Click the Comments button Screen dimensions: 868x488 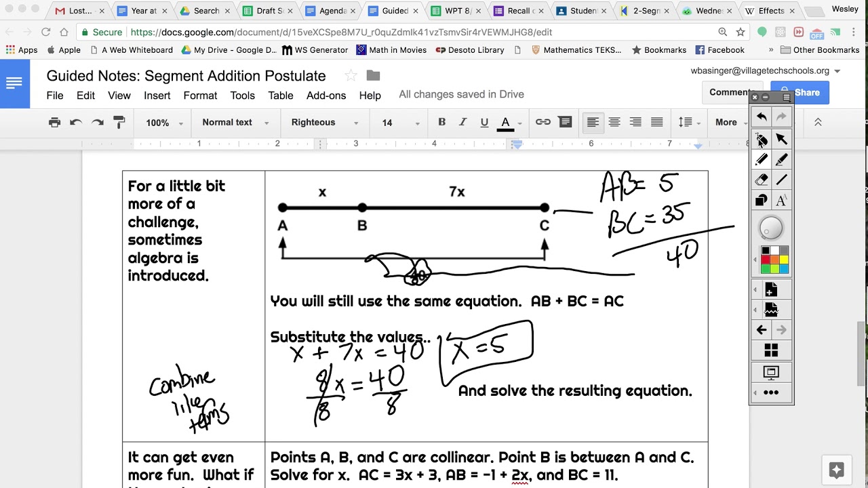coord(729,92)
